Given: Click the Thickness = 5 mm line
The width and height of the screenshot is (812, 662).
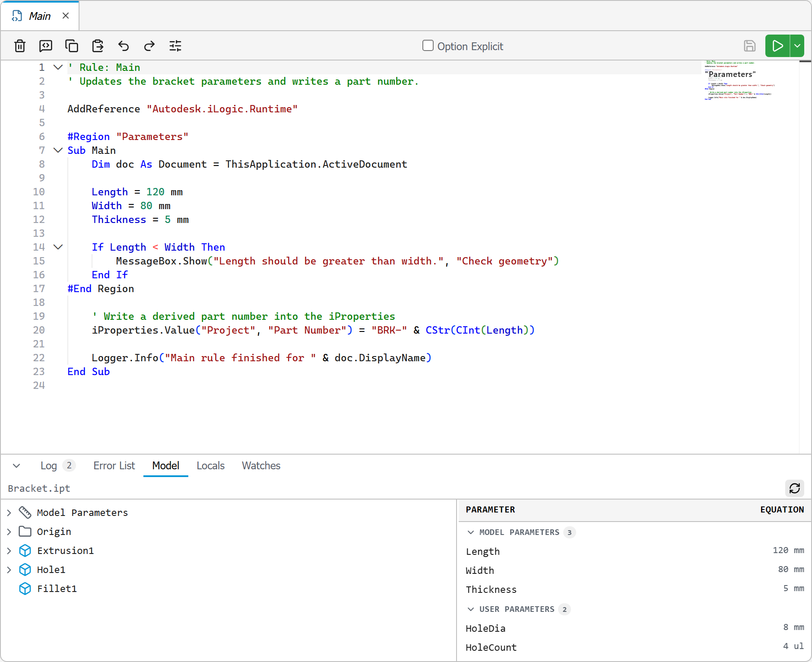Looking at the screenshot, I should 140,220.
